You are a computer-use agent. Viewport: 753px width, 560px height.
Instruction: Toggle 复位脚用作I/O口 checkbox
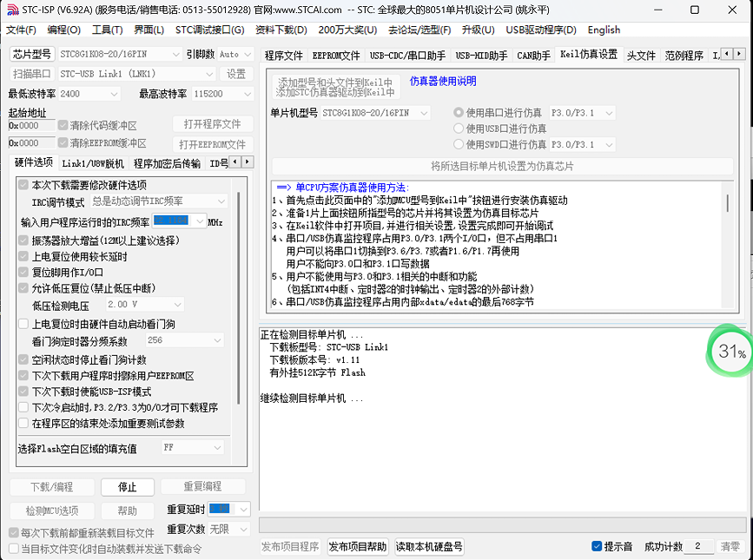coord(23,273)
